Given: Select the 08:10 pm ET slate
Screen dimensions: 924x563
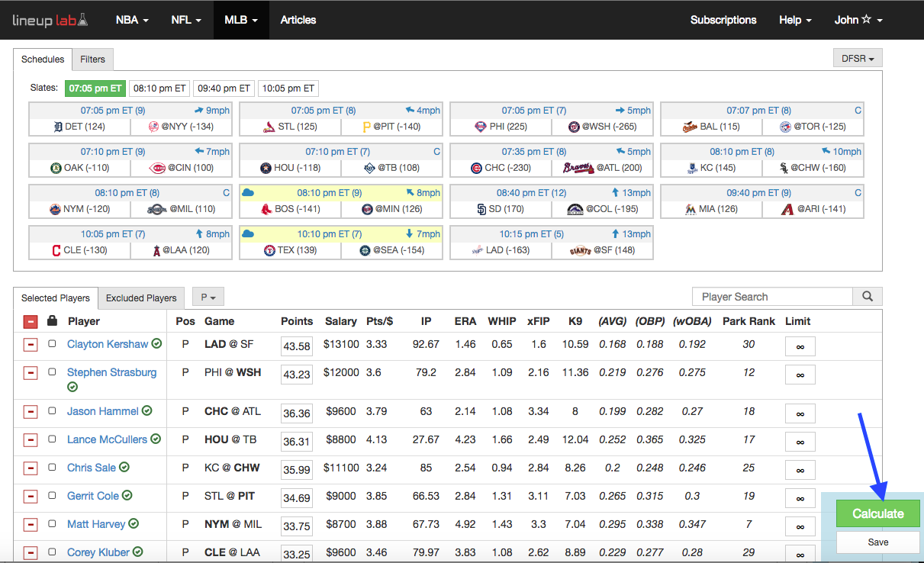Looking at the screenshot, I should pyautogui.click(x=159, y=88).
